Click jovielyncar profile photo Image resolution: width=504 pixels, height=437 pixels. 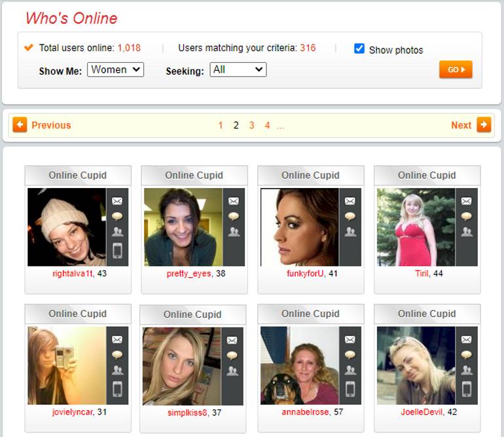pos(67,366)
